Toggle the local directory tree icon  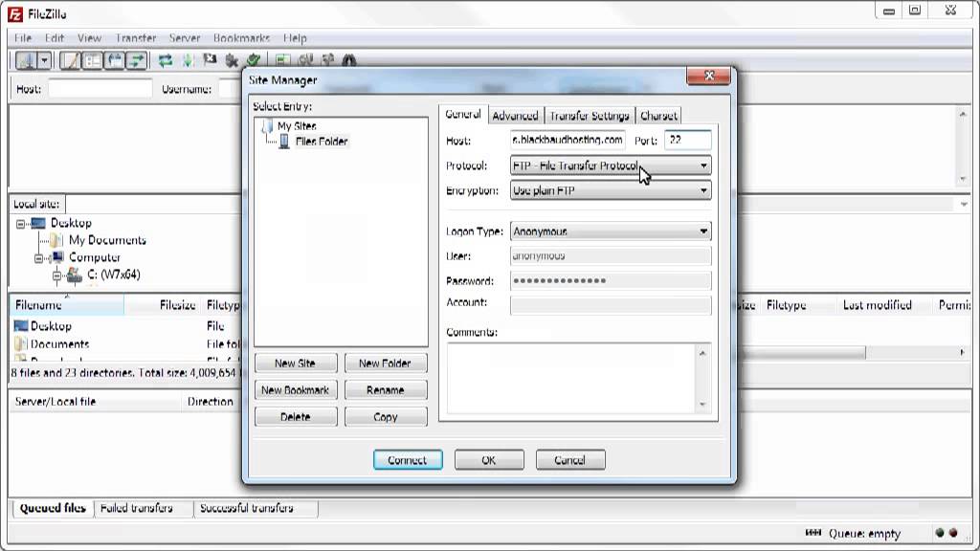click(93, 60)
